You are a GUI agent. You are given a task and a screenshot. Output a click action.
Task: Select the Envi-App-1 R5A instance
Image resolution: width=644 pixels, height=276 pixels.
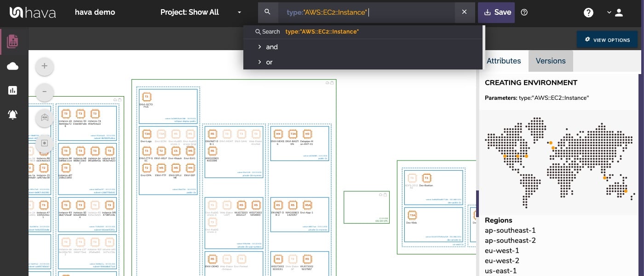point(307,205)
